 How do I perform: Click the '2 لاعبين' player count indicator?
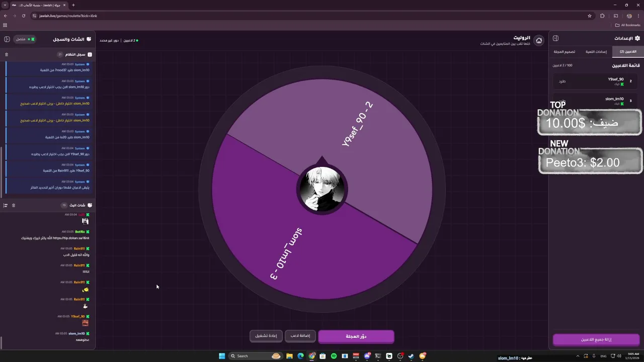click(130, 40)
